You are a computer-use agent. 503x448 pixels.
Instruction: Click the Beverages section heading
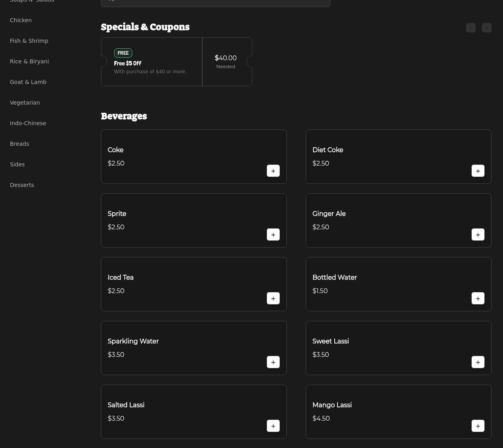pos(124,116)
